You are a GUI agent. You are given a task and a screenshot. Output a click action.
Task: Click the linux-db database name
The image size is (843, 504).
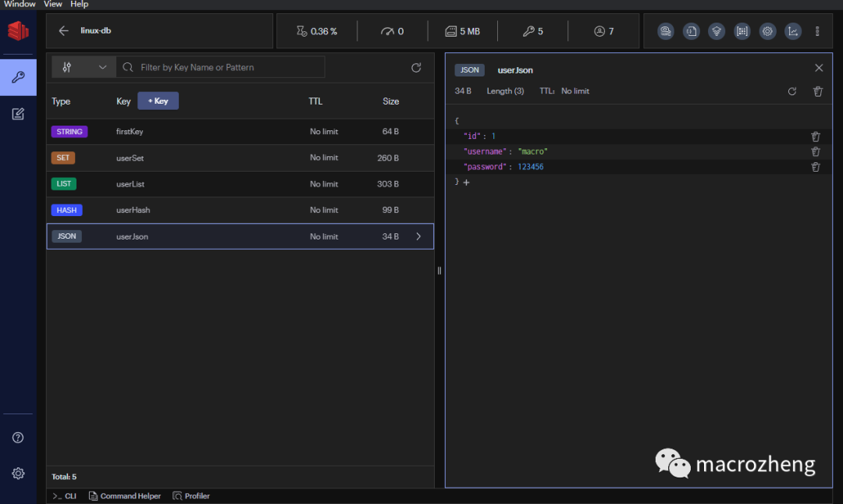(96, 30)
